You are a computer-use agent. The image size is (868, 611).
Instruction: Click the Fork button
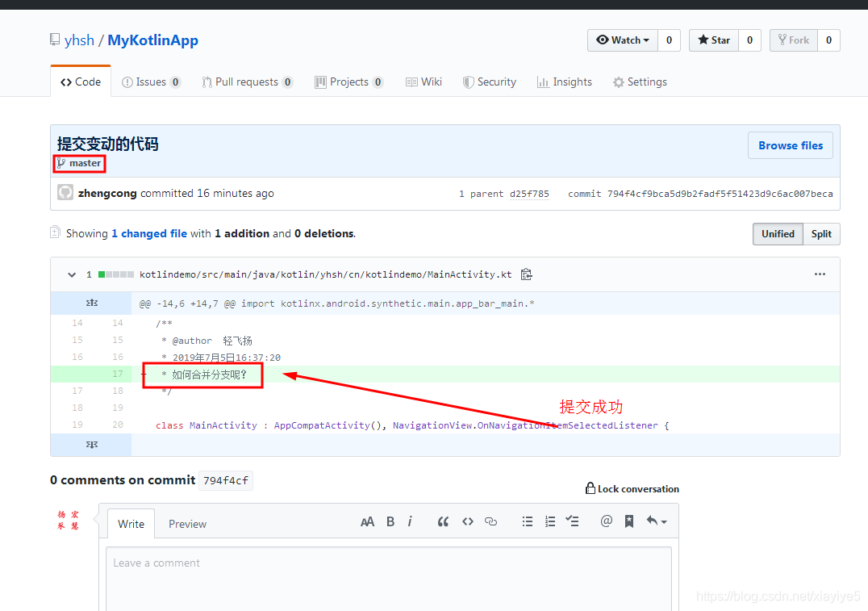click(793, 40)
